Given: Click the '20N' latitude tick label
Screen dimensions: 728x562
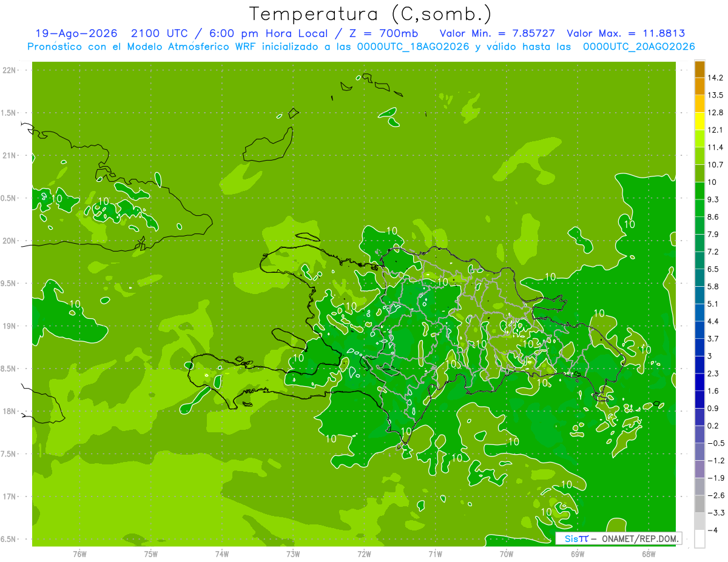Looking at the screenshot, I should pos(10,241).
